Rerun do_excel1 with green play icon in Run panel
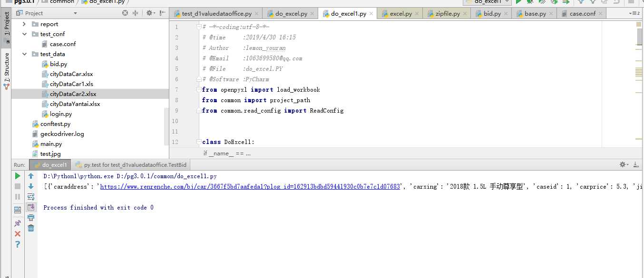644x278 pixels. (18, 176)
